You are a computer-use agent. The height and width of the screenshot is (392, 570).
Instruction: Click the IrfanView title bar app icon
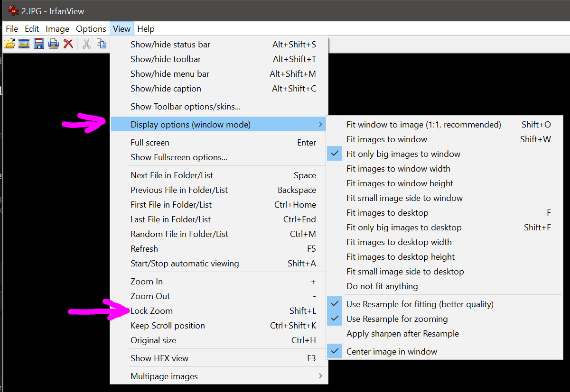click(13, 10)
